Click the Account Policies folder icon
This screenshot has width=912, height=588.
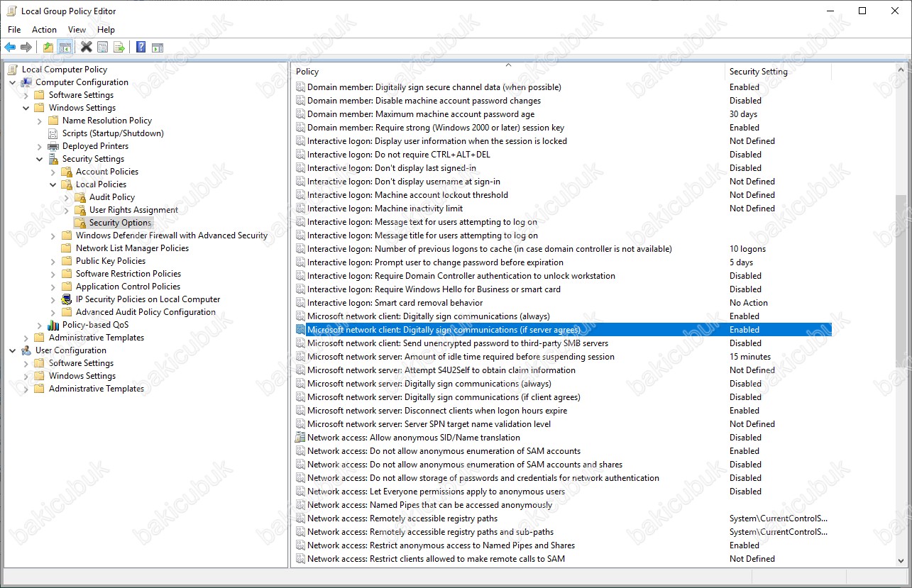67,172
